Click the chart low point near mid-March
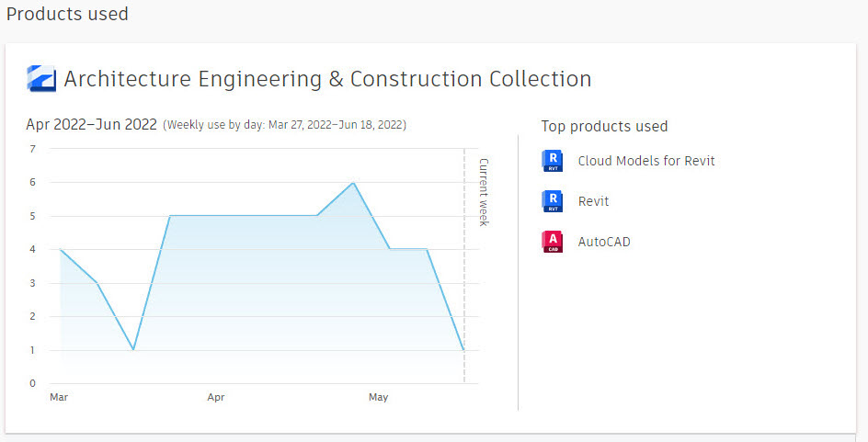The image size is (868, 442). point(133,349)
